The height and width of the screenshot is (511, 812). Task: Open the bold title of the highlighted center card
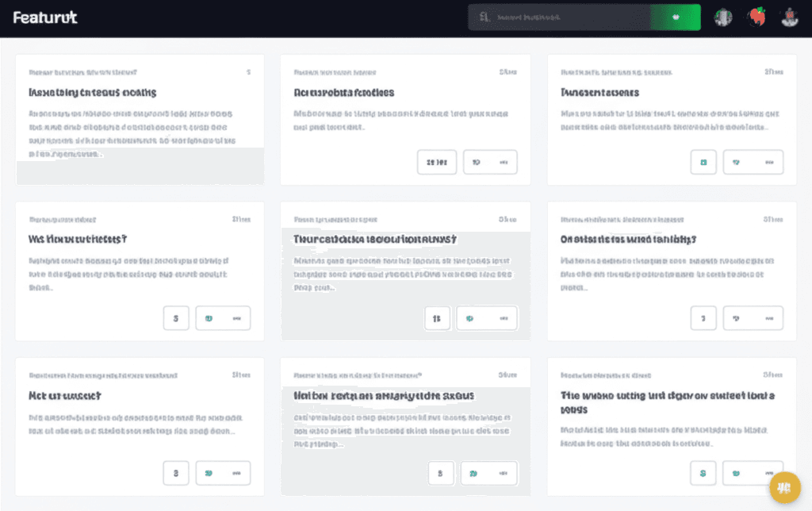point(375,239)
